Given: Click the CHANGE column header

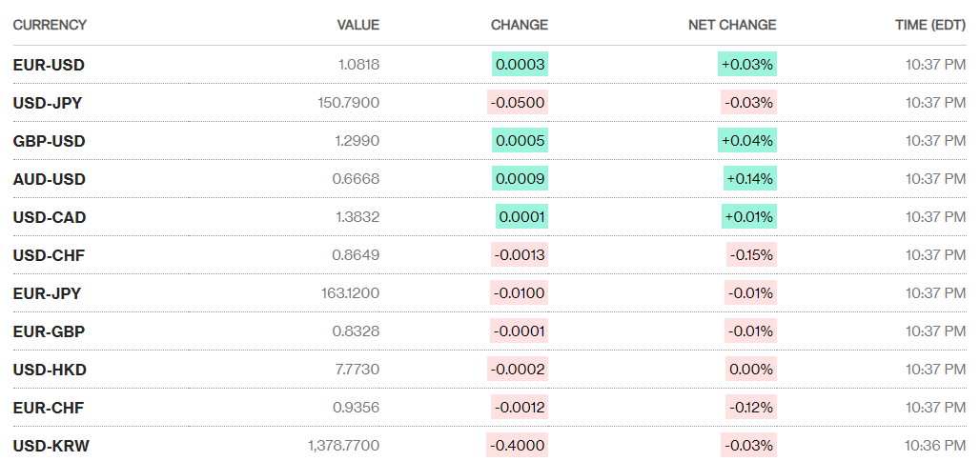Looking at the screenshot, I should point(519,25).
